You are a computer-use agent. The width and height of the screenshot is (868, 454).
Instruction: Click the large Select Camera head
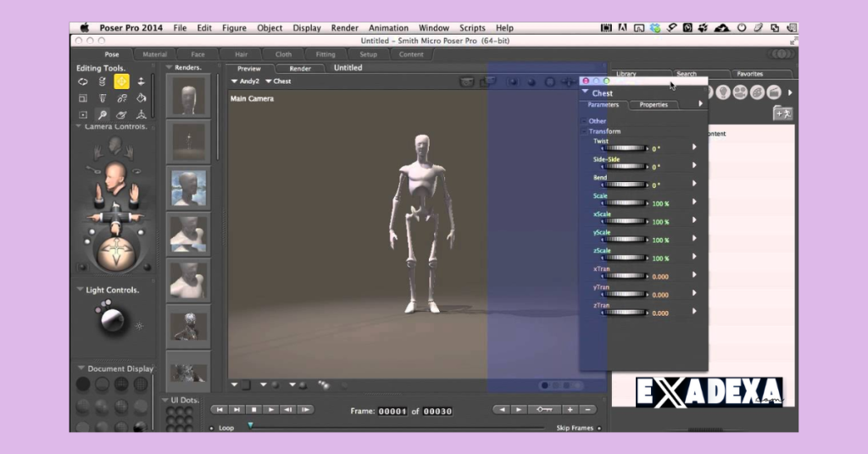tap(115, 178)
